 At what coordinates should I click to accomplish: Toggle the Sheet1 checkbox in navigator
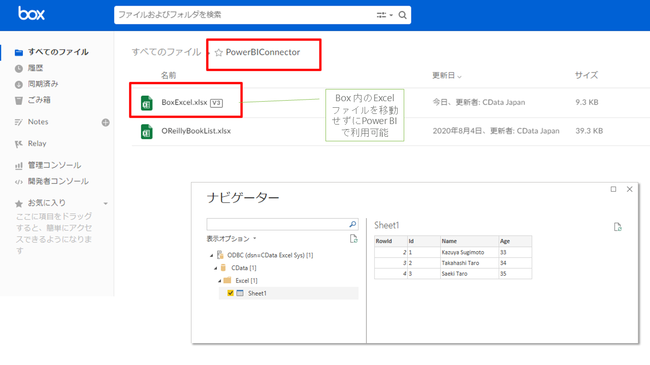230,293
